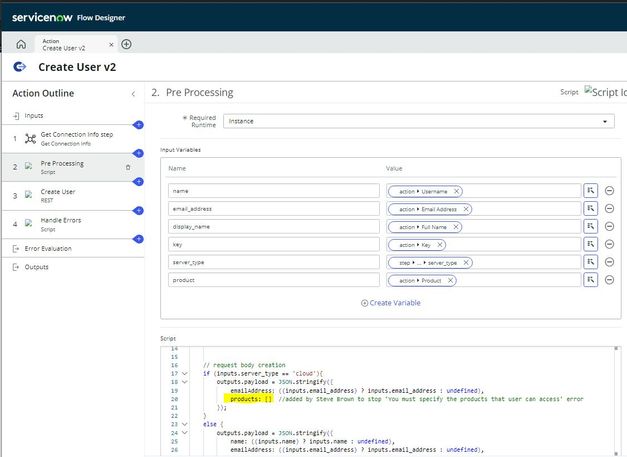The height and width of the screenshot is (457, 627).
Task: Open the Flow Designer home tab
Action: coord(21,44)
